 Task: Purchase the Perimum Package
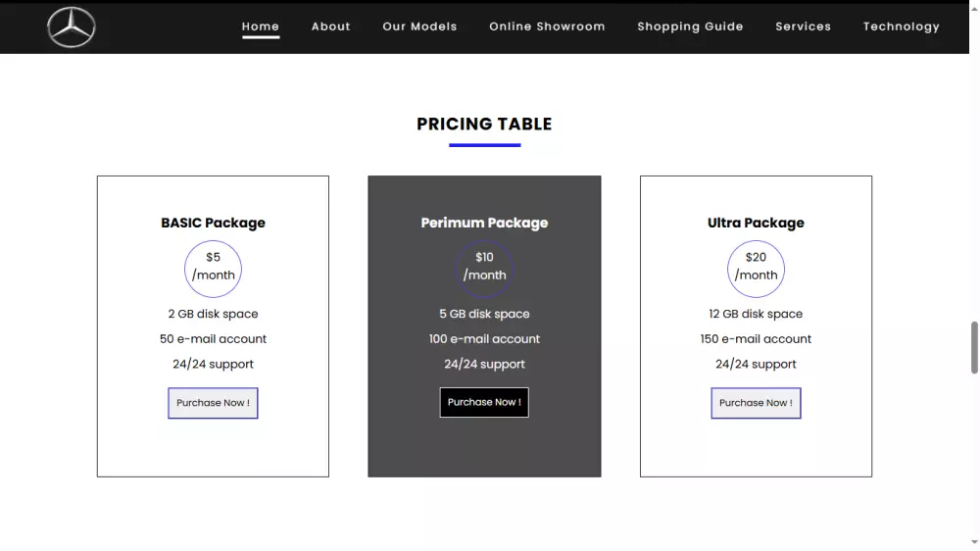pyautogui.click(x=484, y=403)
